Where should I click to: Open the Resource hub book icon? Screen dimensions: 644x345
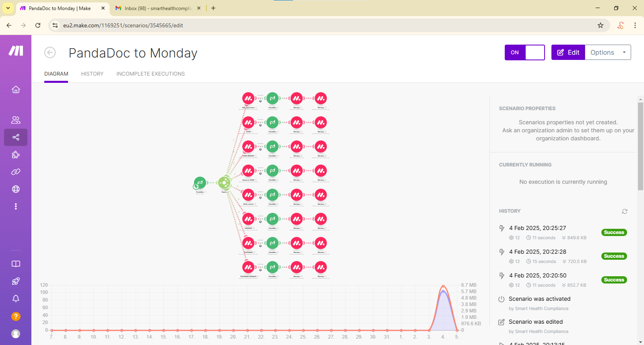coord(16,264)
